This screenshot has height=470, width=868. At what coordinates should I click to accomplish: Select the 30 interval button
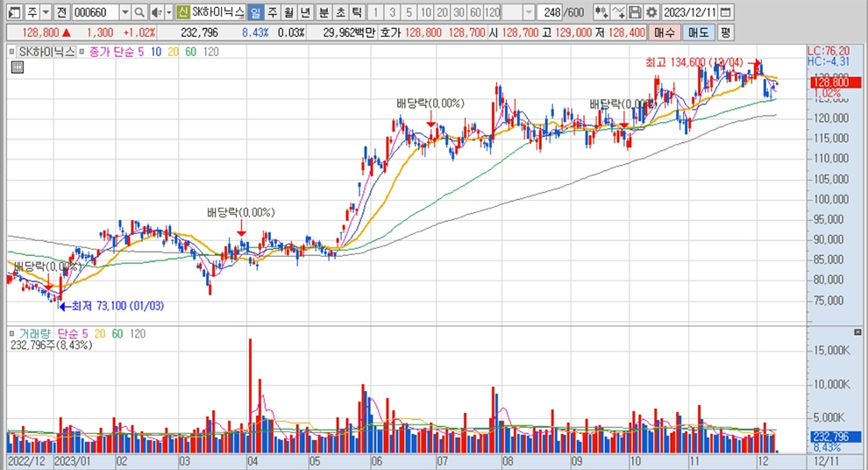pyautogui.click(x=459, y=11)
